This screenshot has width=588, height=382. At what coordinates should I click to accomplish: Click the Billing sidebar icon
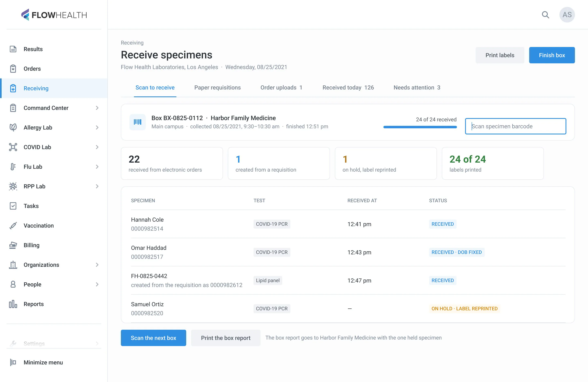(x=13, y=245)
